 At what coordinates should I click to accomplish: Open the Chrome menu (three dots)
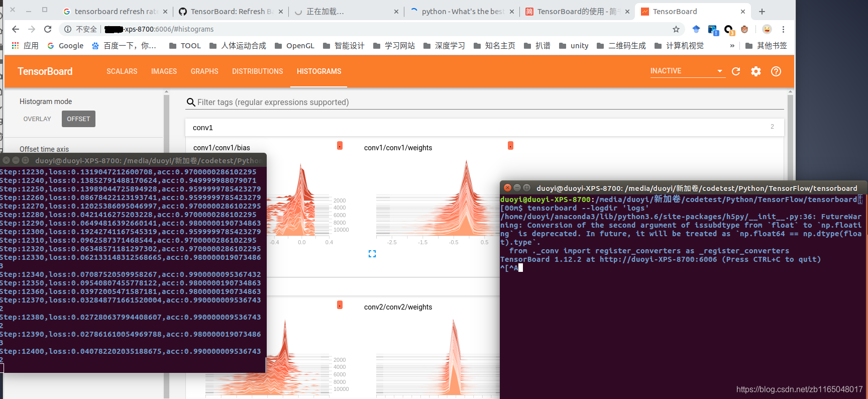[783, 29]
